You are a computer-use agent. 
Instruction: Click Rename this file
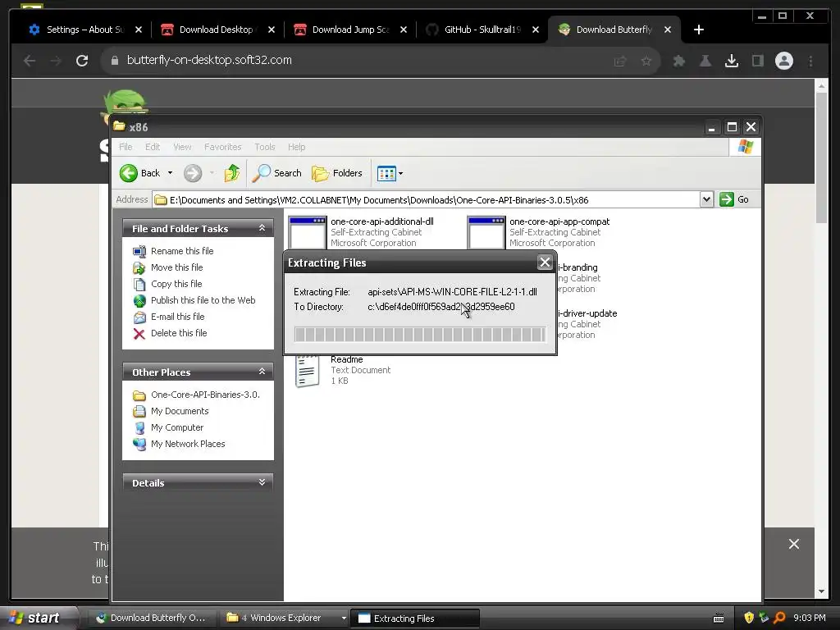182,251
